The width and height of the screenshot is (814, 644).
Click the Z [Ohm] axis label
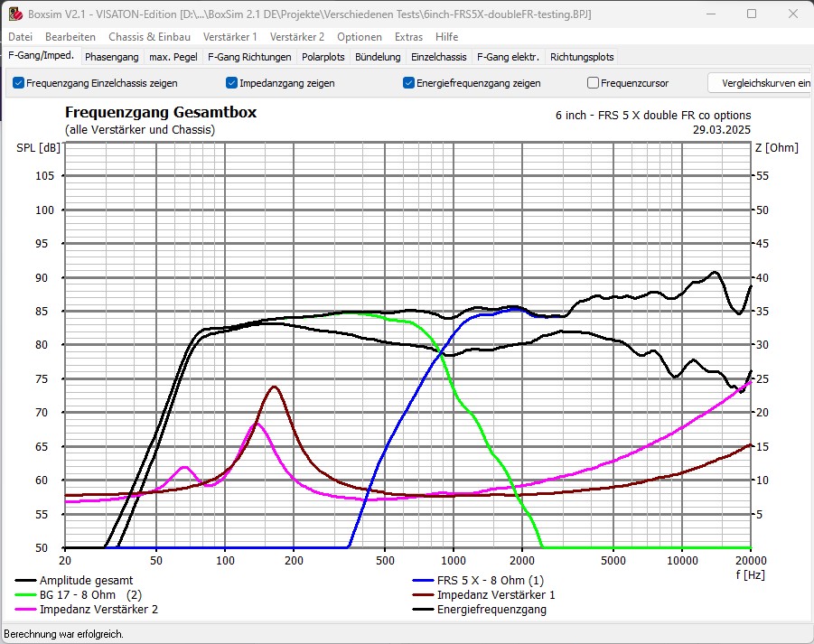pos(777,148)
